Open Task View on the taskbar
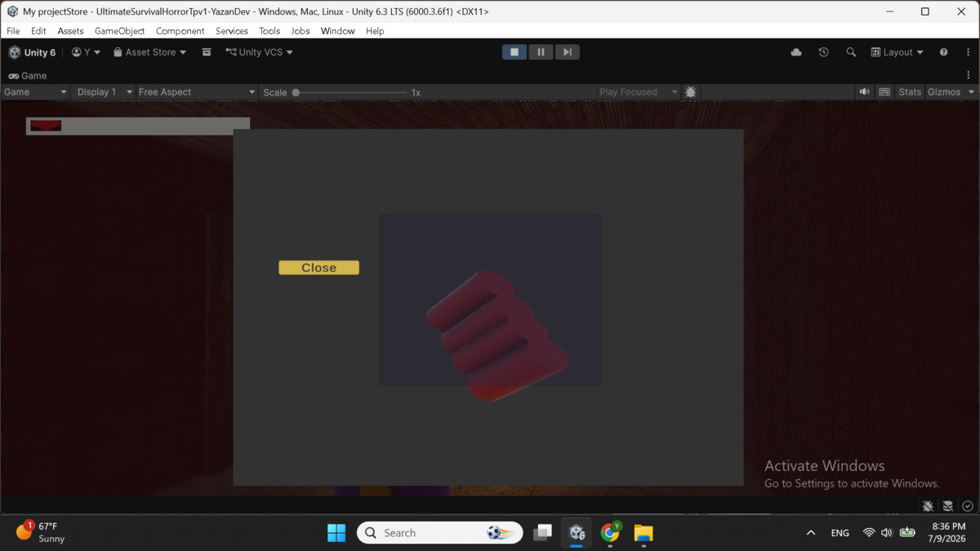The height and width of the screenshot is (551, 980). tap(542, 533)
